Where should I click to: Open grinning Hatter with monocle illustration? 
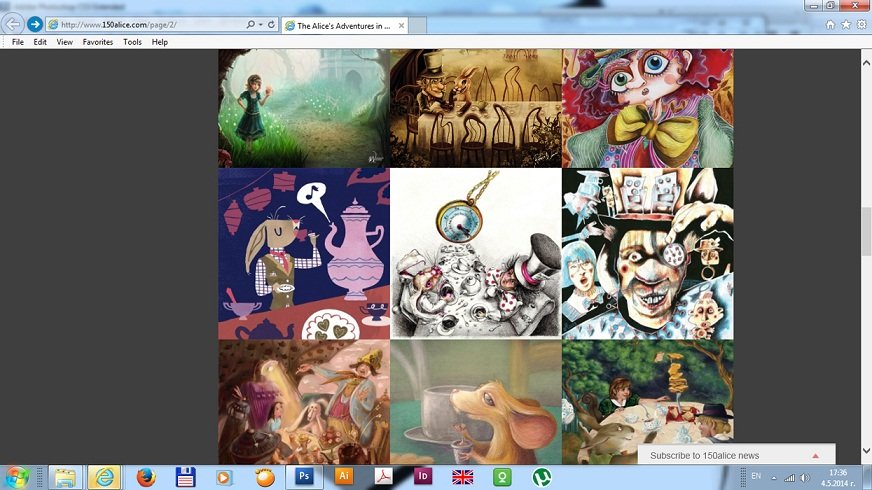click(648, 254)
